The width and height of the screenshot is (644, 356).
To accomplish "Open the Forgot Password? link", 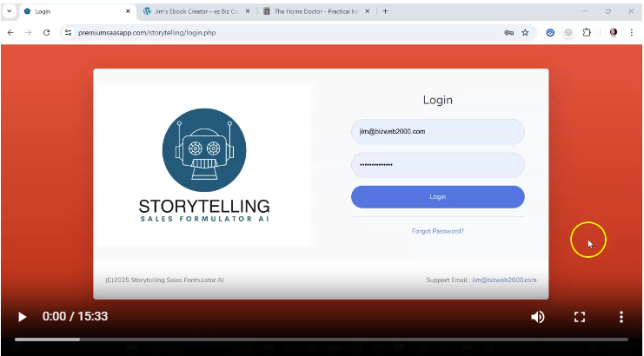I will [438, 231].
